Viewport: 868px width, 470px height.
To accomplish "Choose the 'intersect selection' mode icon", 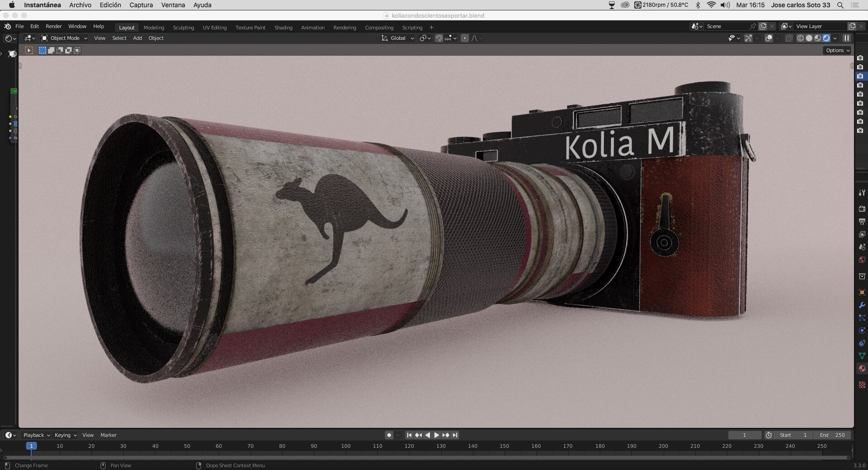I will [x=77, y=50].
